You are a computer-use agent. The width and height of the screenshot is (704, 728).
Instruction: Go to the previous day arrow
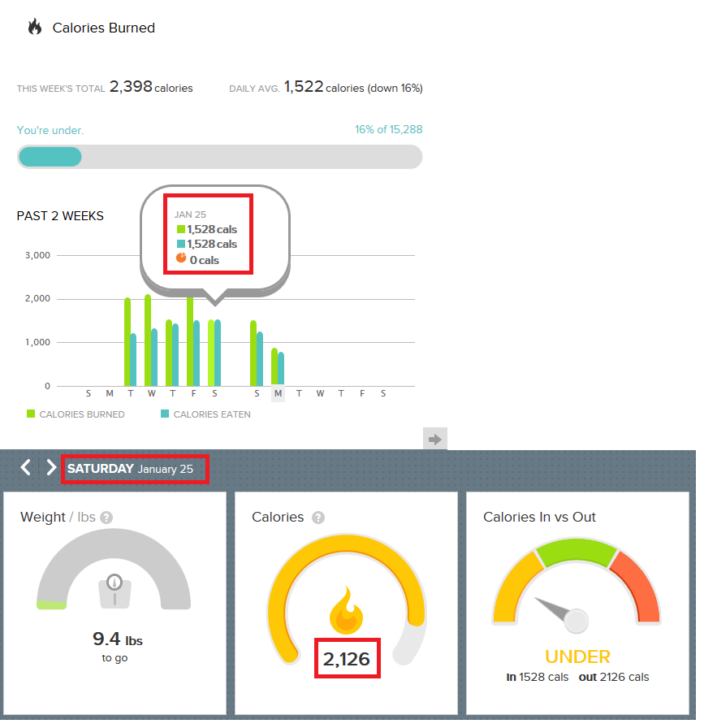pyautogui.click(x=26, y=467)
